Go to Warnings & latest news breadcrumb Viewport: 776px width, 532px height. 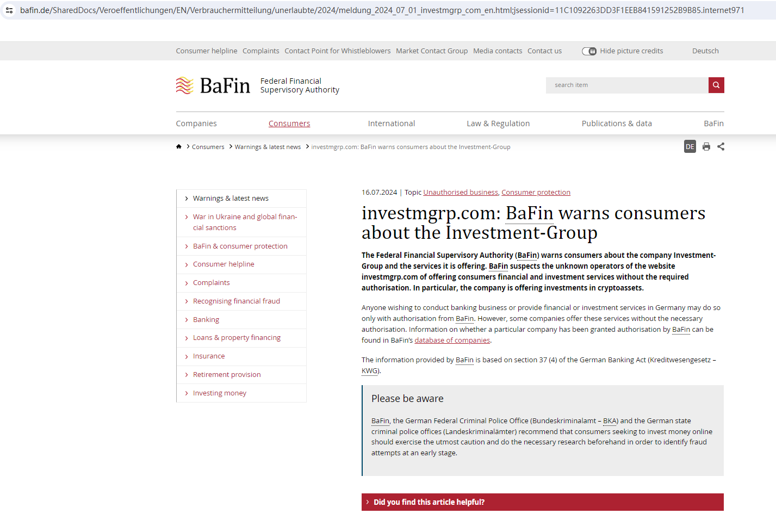point(268,147)
